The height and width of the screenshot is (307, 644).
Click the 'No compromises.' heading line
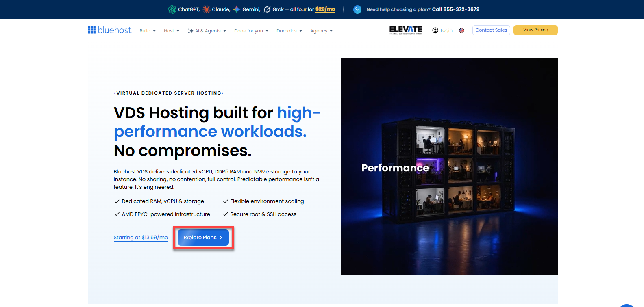[183, 151]
